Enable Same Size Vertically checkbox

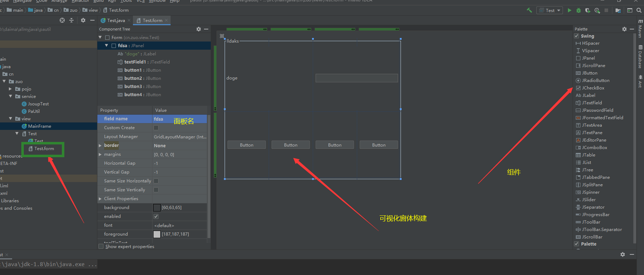156,190
